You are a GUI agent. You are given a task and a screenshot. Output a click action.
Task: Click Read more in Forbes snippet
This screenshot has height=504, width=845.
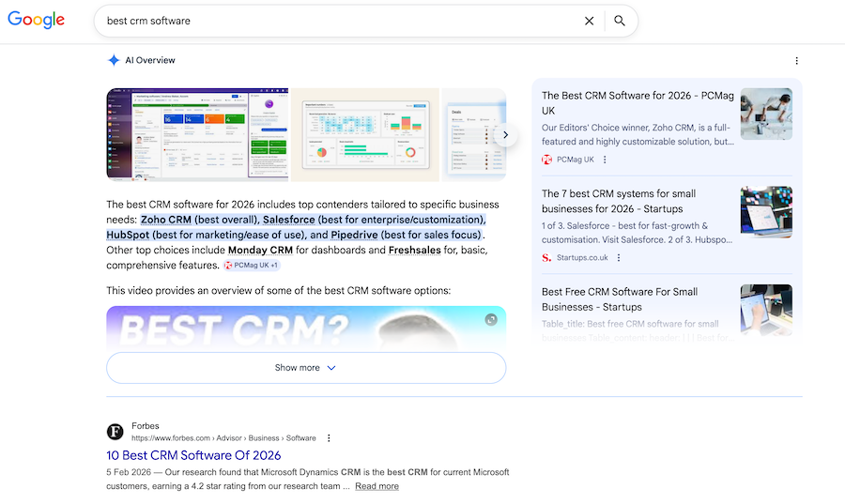point(376,486)
